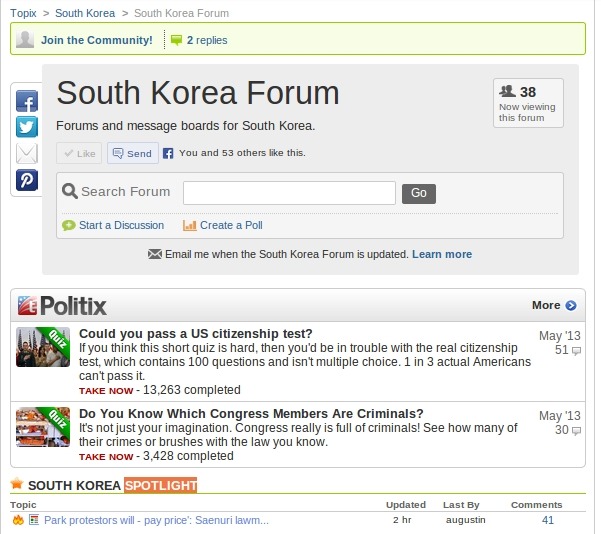Focus the Search Forum text field
601x534 pixels.
[289, 193]
